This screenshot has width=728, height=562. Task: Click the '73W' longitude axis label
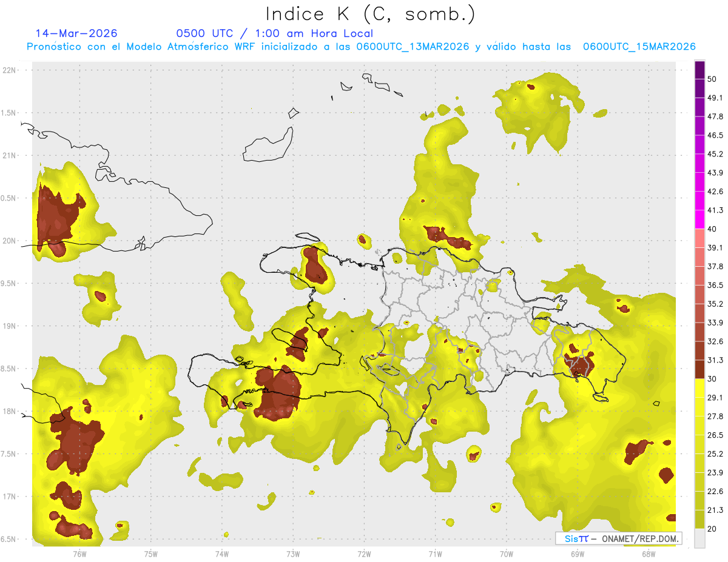(293, 554)
